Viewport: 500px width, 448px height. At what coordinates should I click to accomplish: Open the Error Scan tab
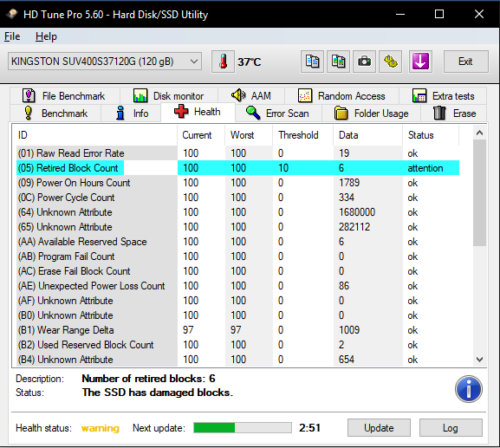(278, 114)
